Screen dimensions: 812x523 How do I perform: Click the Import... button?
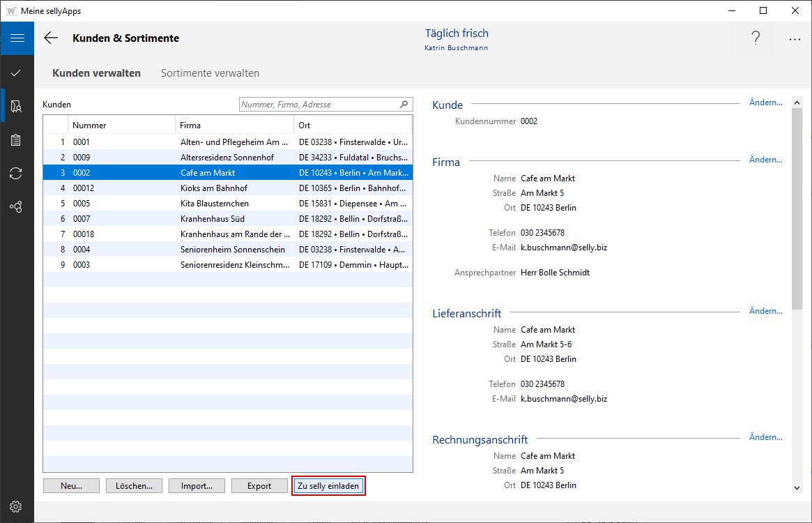(197, 486)
